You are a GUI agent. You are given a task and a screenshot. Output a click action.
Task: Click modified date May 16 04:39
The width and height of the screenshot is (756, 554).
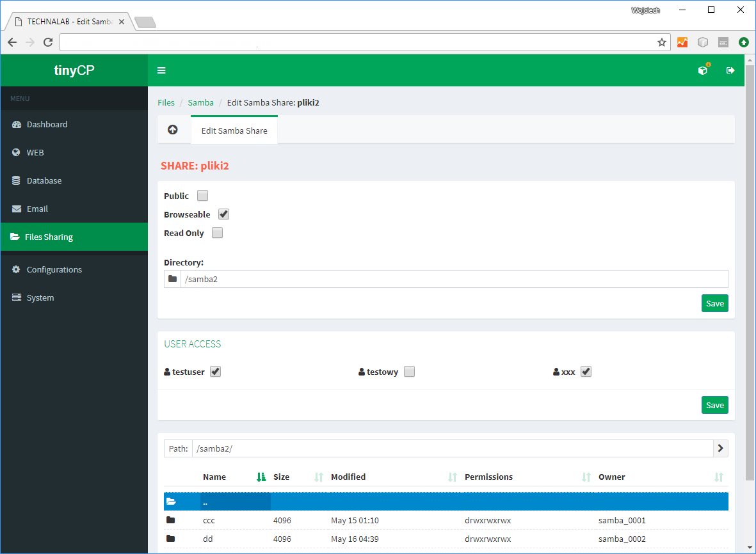(355, 539)
